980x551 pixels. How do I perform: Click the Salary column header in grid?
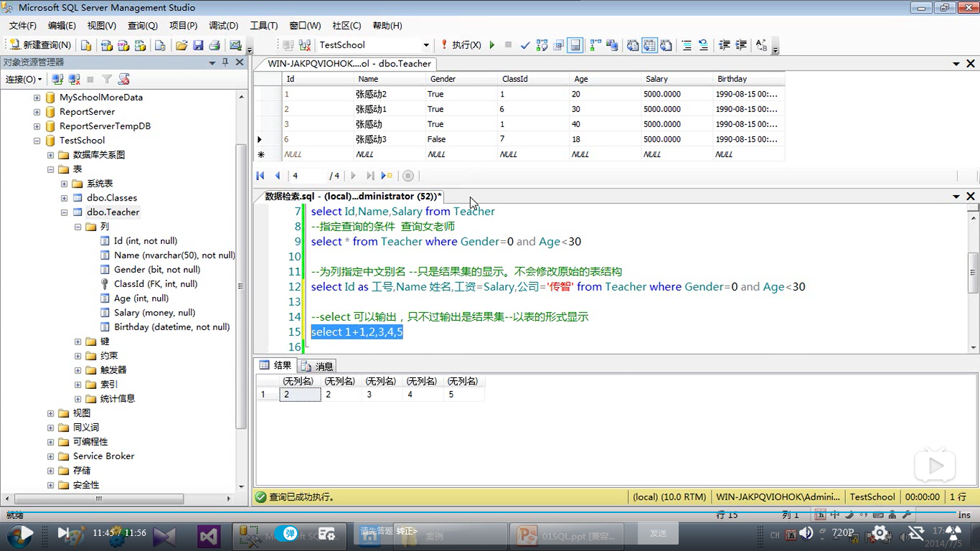pyautogui.click(x=677, y=79)
